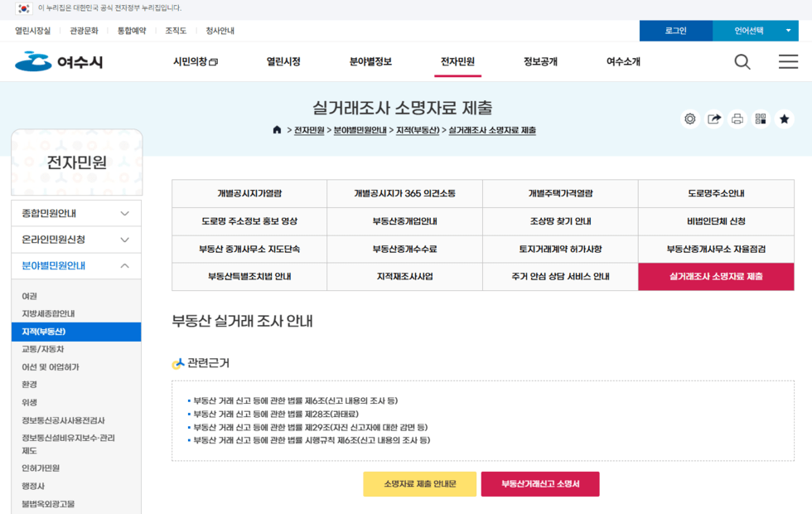This screenshot has width=812, height=514.
Task: Go to 통합예약 top link
Action: pyautogui.click(x=132, y=31)
